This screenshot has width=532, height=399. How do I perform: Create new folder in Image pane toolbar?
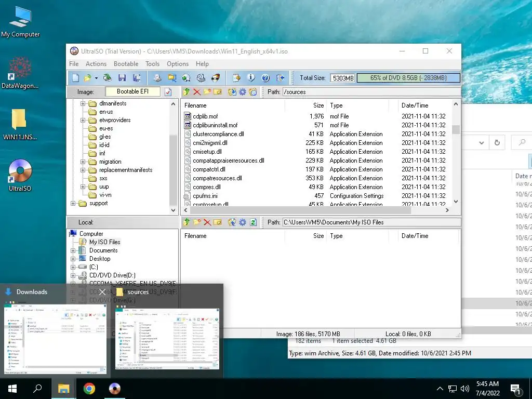pyautogui.click(x=207, y=92)
